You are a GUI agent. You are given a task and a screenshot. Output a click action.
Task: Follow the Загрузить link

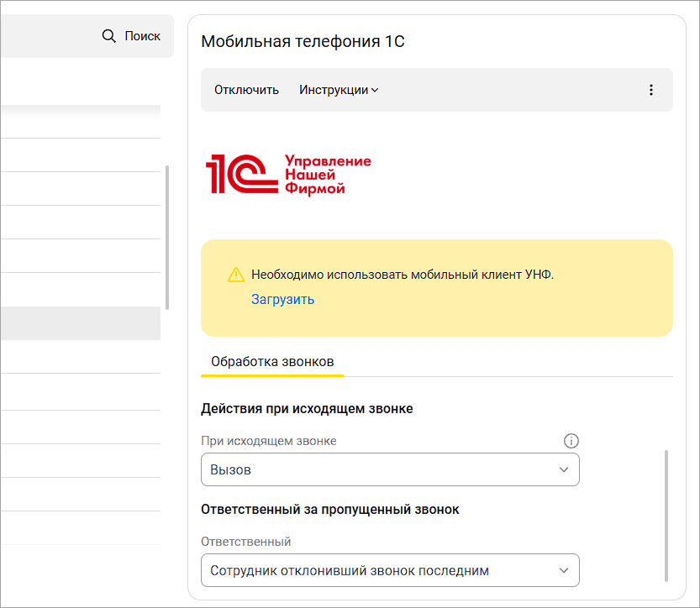coord(282,299)
